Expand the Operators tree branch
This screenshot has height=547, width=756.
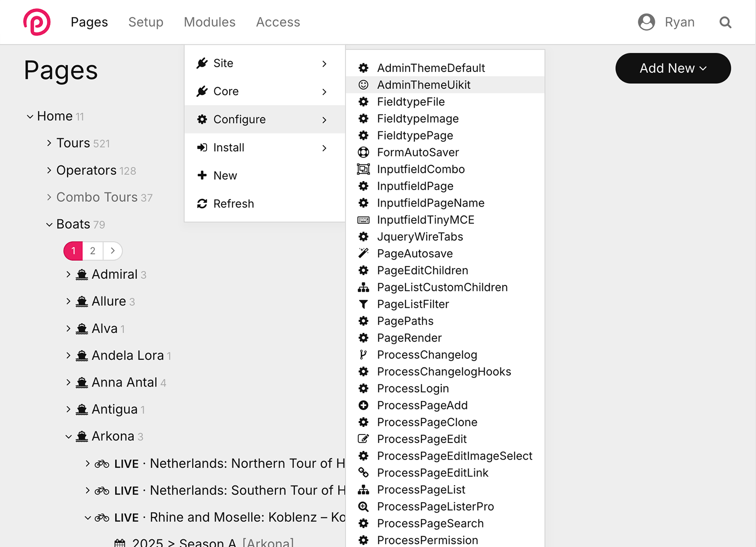pos(49,170)
